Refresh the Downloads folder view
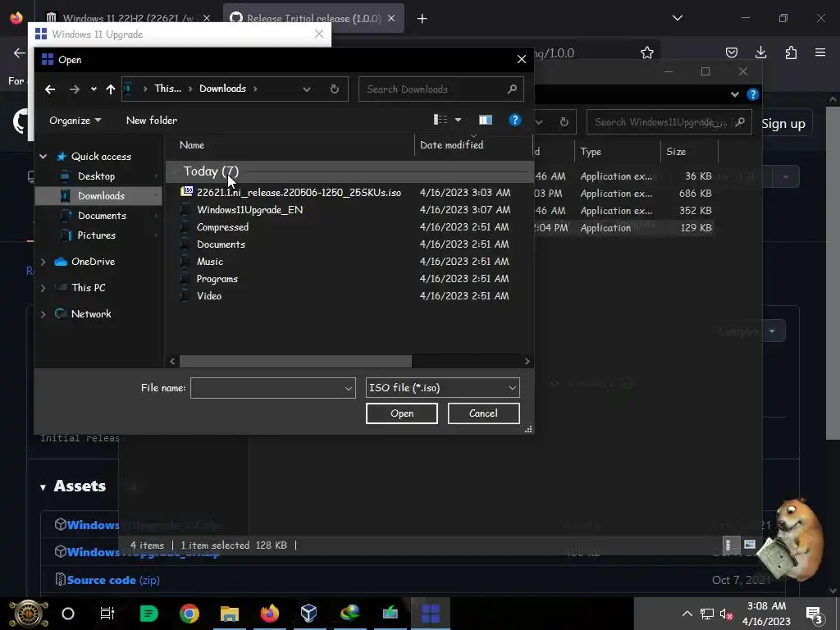This screenshot has width=840, height=630. pos(335,89)
